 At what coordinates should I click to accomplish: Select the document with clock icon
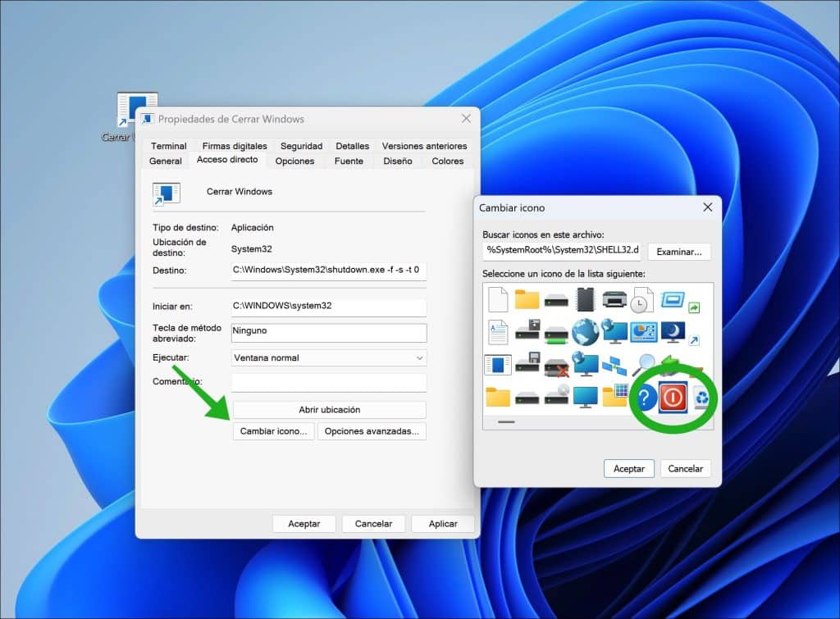point(642,300)
